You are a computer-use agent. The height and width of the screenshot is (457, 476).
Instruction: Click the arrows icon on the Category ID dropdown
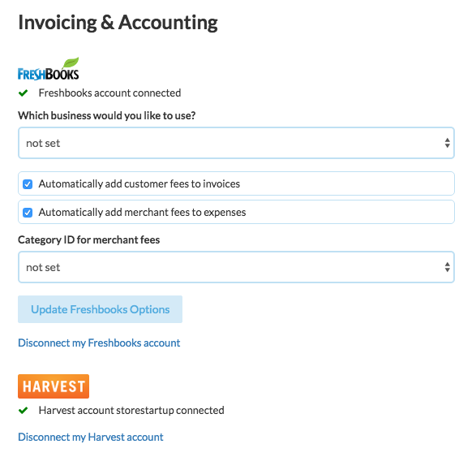[447, 267]
